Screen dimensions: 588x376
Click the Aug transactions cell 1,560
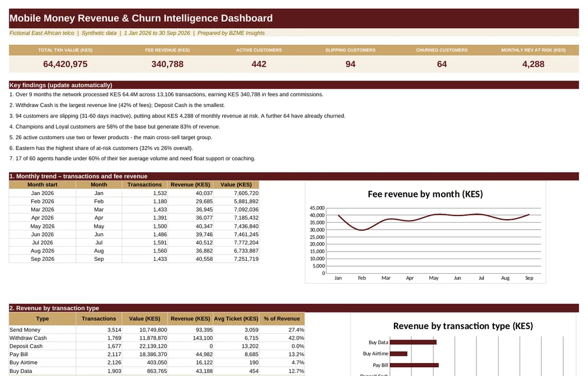click(145, 251)
